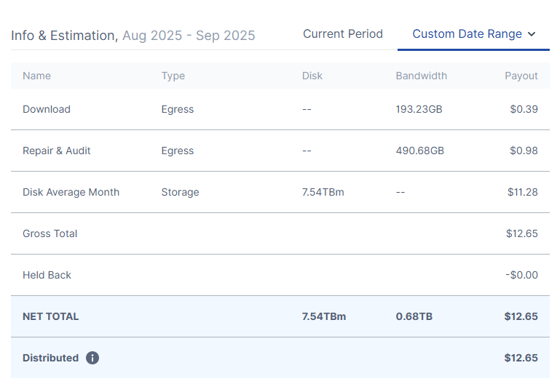
Task: Click the Held Back row label
Action: click(x=47, y=275)
